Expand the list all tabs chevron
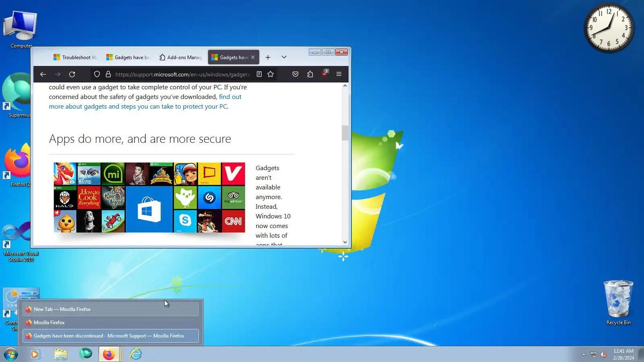 (x=284, y=57)
